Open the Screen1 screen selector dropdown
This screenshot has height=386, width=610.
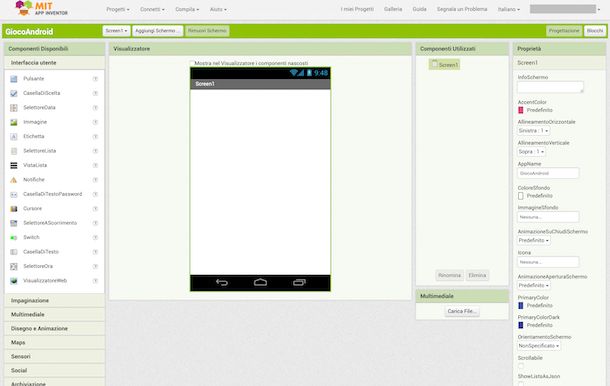(x=116, y=31)
